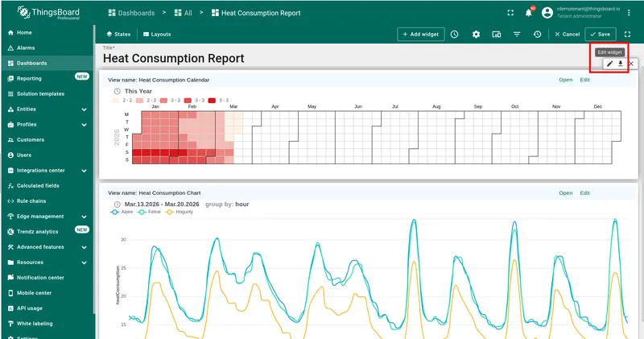Toggle Hogurity series in chart legend

coord(180,212)
